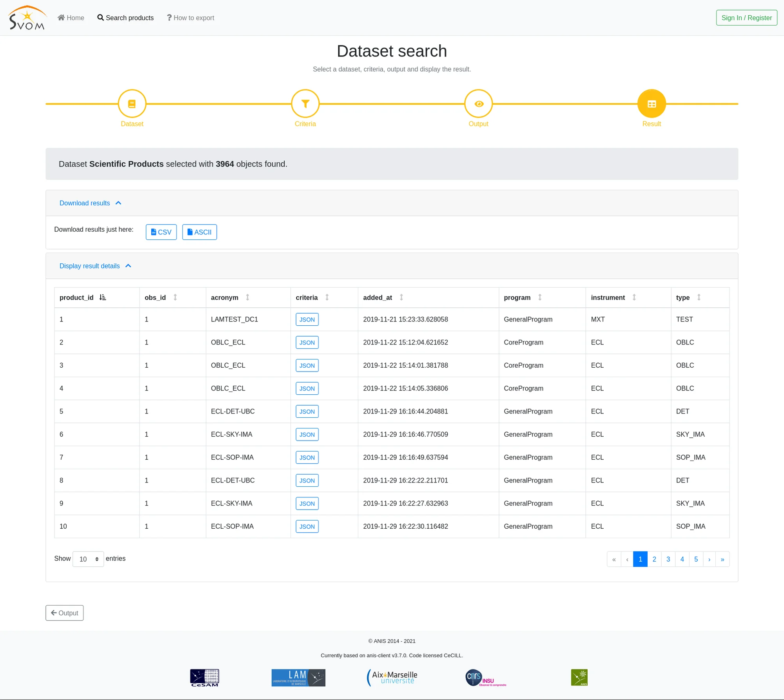Select page 2 in pagination

coord(654,559)
